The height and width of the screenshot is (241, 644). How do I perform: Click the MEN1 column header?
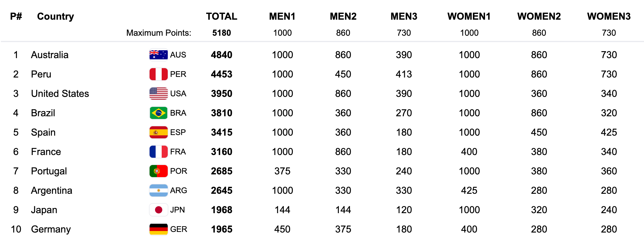[282, 16]
